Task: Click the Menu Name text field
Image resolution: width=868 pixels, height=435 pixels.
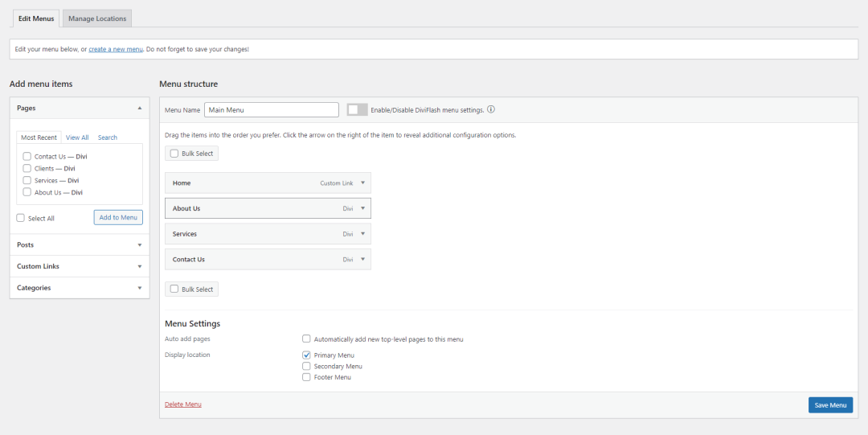Action: (x=272, y=109)
